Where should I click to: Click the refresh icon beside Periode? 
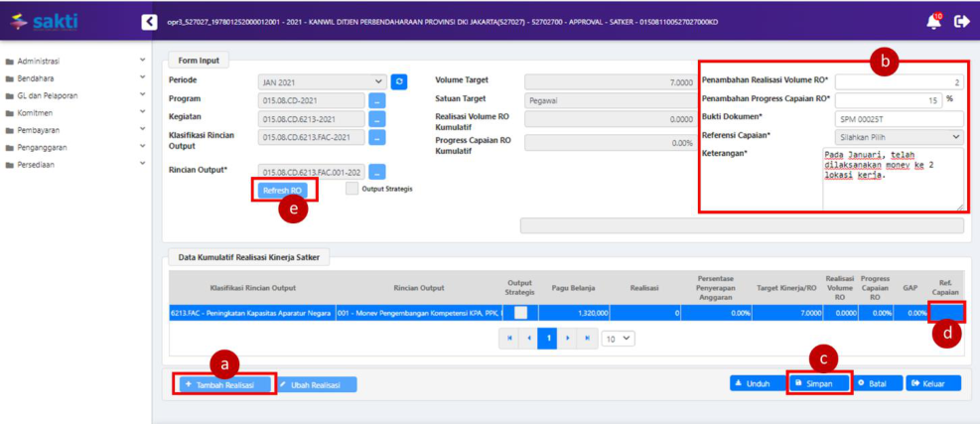click(x=399, y=81)
